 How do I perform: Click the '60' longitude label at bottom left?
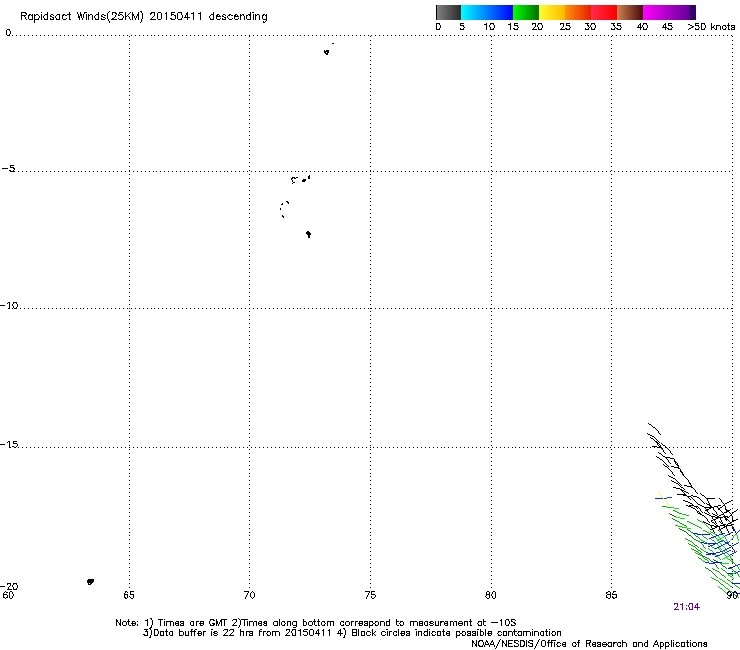click(8, 595)
